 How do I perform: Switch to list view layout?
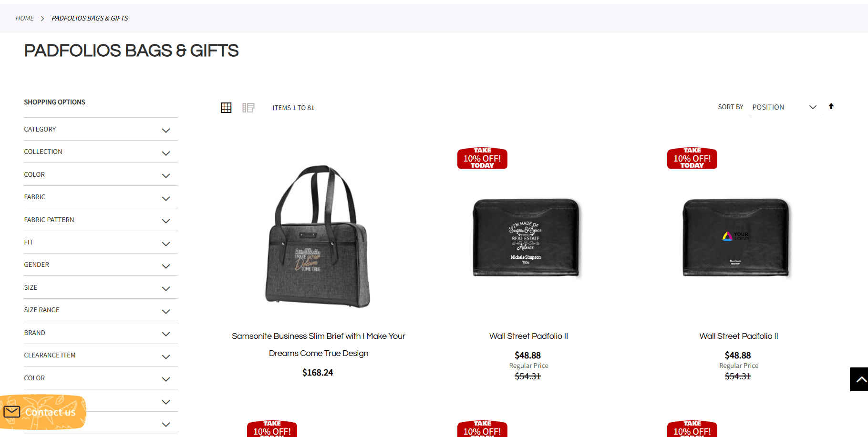tap(248, 108)
